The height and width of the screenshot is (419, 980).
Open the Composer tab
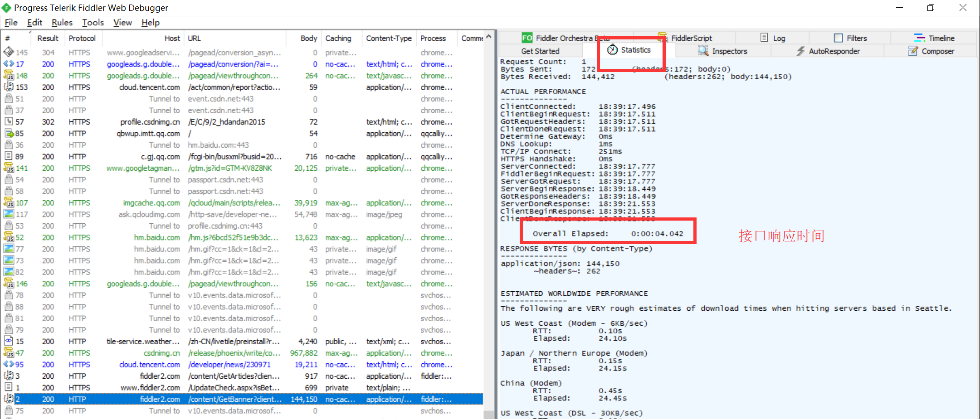tap(931, 51)
